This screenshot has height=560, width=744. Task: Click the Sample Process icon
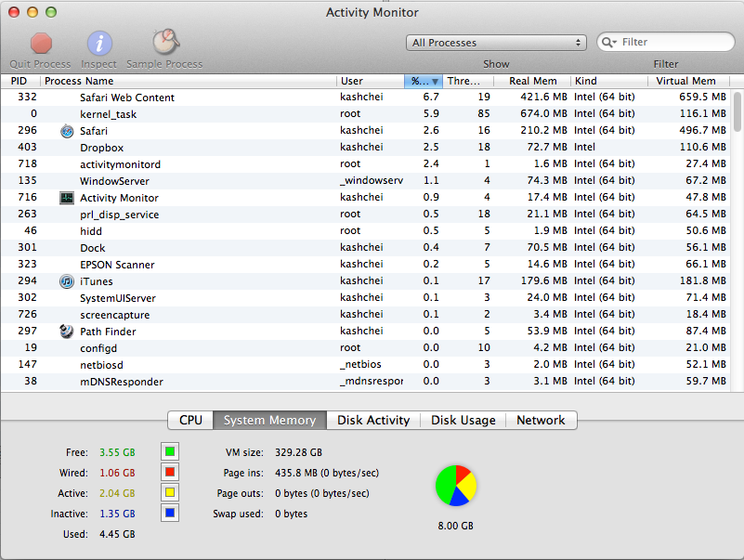pos(165,42)
